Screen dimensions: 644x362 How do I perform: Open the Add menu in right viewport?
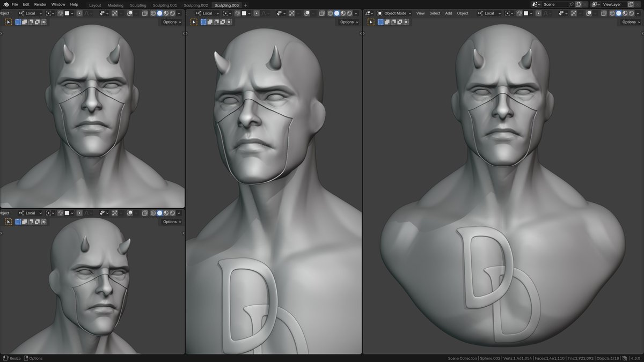pos(448,13)
